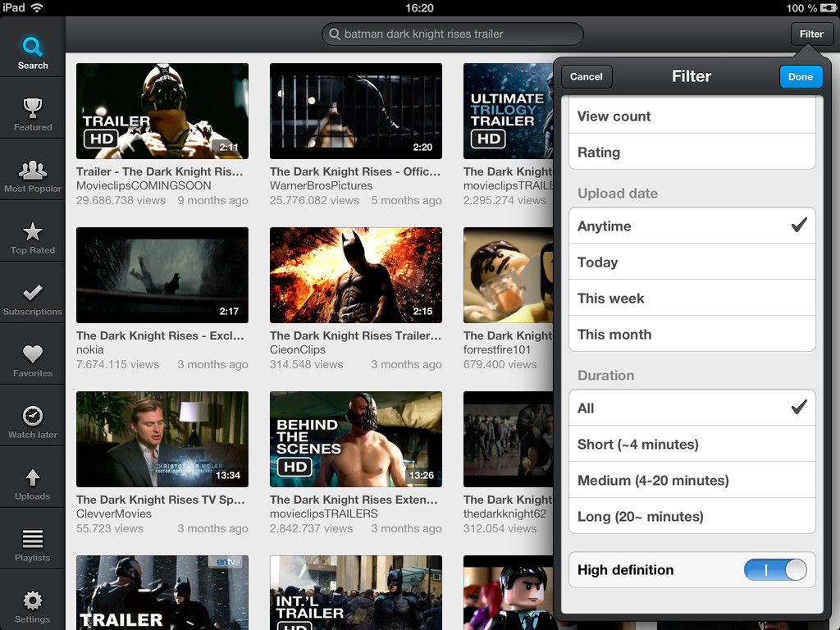Open the Lego Batman thumbnail at bottom
This screenshot has width=840, height=630.
pyautogui.click(x=509, y=592)
